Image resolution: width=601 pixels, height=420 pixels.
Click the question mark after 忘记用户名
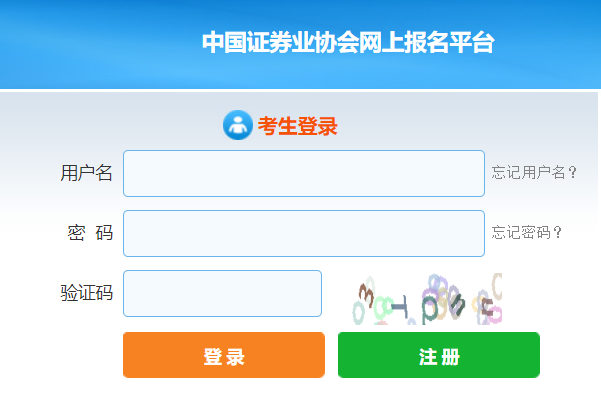coord(573,172)
